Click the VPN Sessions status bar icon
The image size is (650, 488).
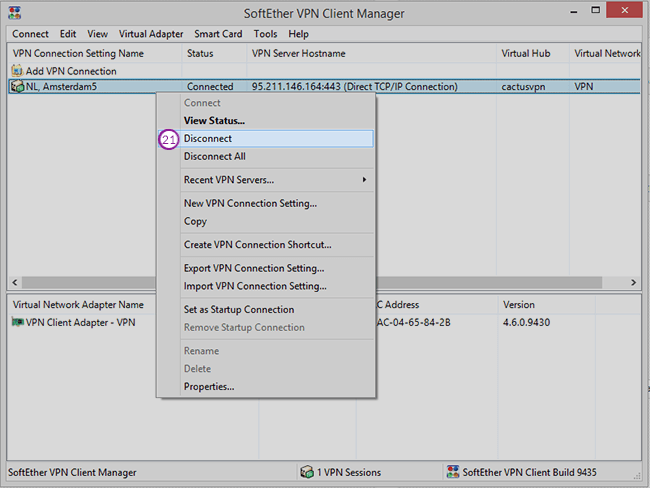point(307,472)
